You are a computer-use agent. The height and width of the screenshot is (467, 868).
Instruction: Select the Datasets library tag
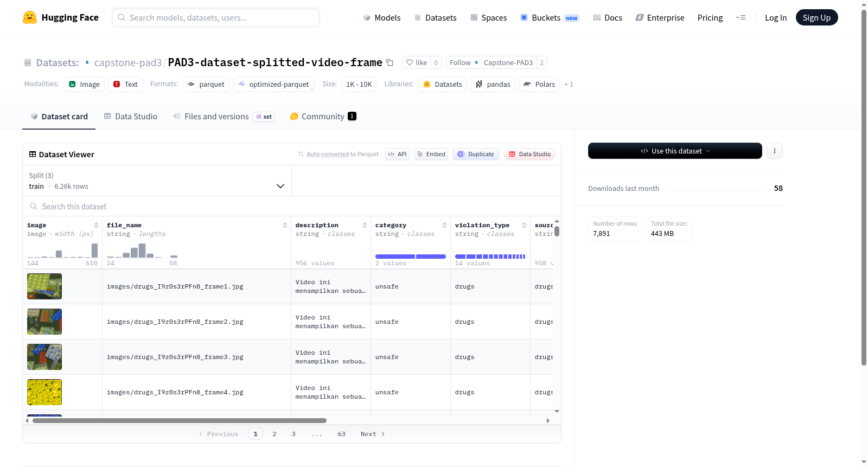pos(443,84)
